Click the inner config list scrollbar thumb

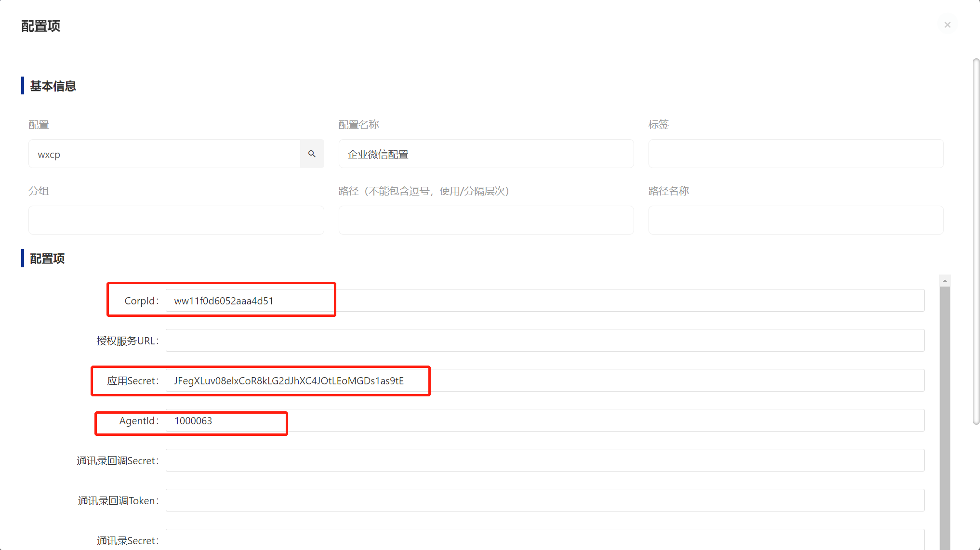[x=945, y=414]
